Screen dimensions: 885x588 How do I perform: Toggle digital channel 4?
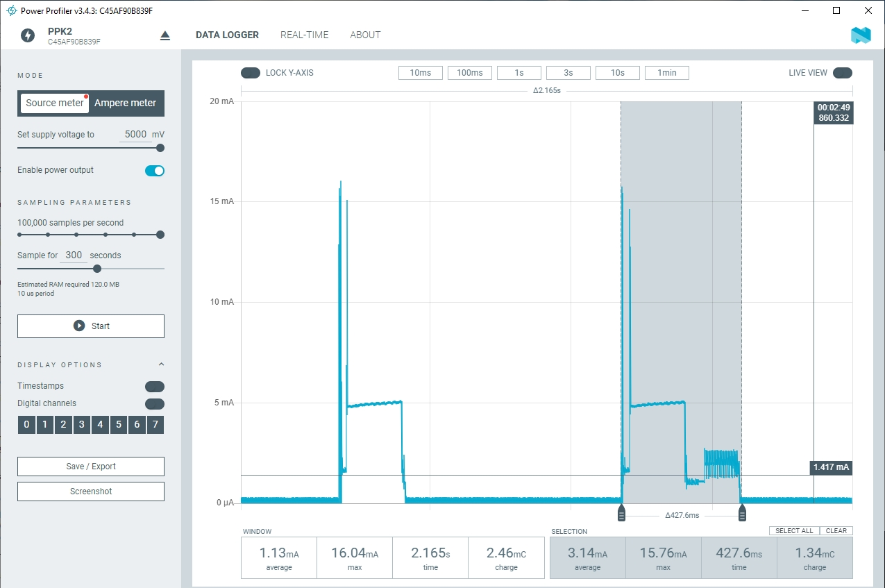click(100, 425)
